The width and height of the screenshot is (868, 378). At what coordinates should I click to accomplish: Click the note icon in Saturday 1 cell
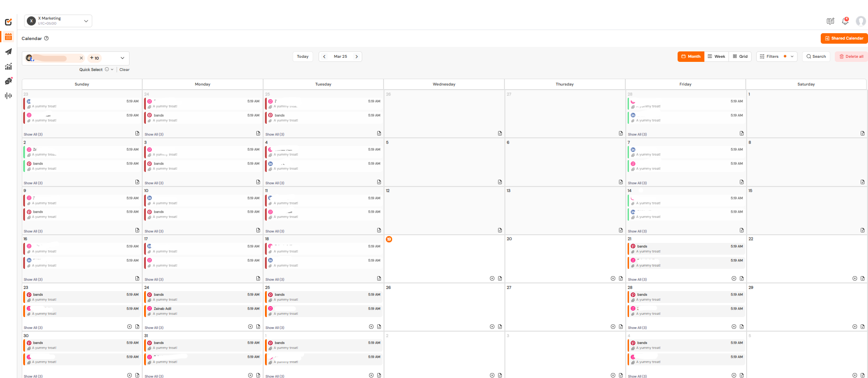click(863, 133)
